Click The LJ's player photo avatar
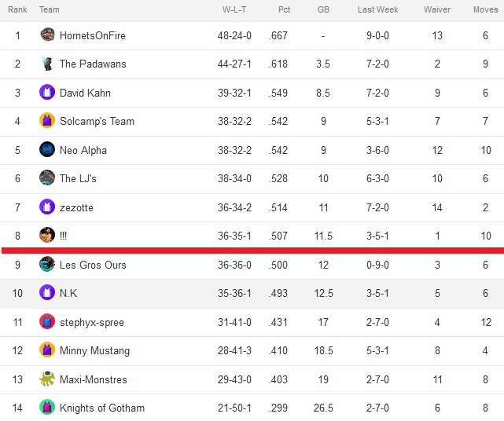504x421 pixels. (47, 178)
